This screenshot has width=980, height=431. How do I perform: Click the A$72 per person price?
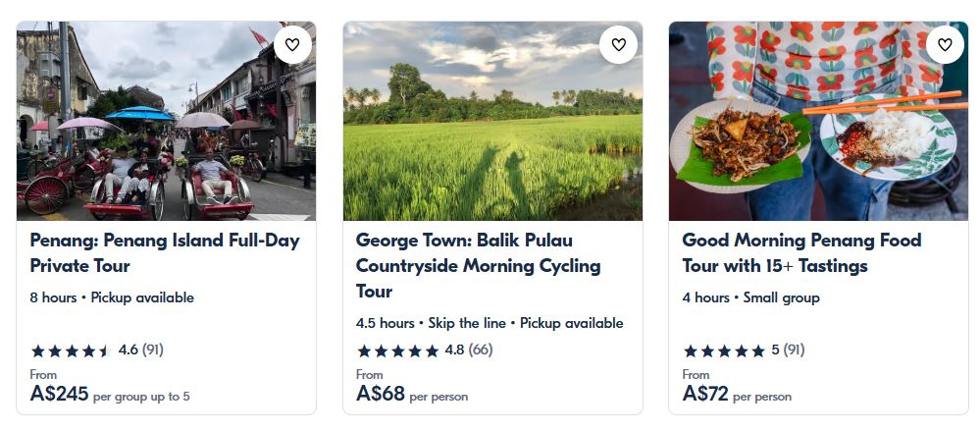click(706, 395)
